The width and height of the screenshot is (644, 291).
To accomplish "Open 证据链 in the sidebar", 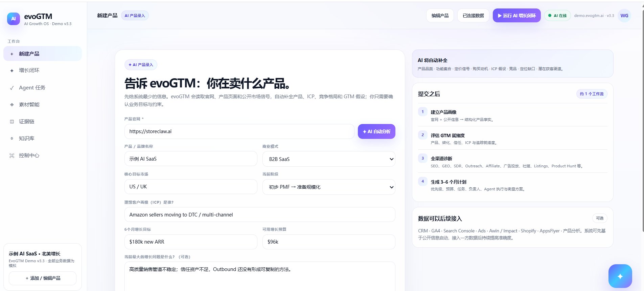I will tap(43, 122).
